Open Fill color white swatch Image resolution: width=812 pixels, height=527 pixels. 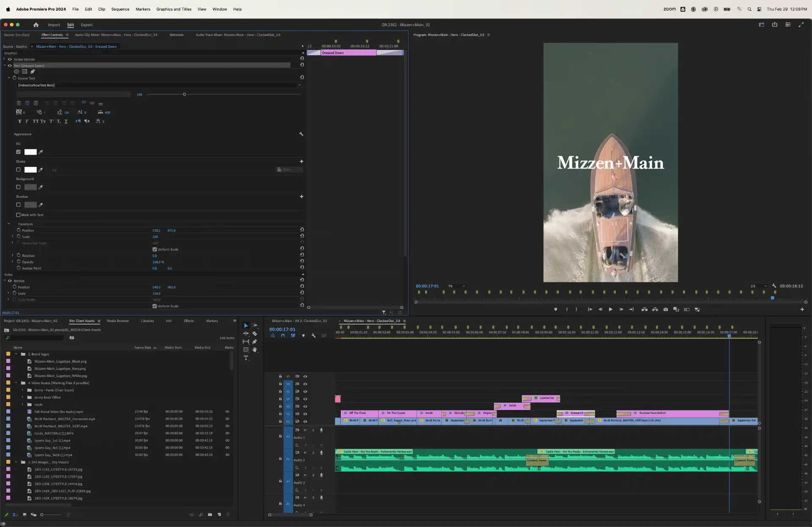30,152
